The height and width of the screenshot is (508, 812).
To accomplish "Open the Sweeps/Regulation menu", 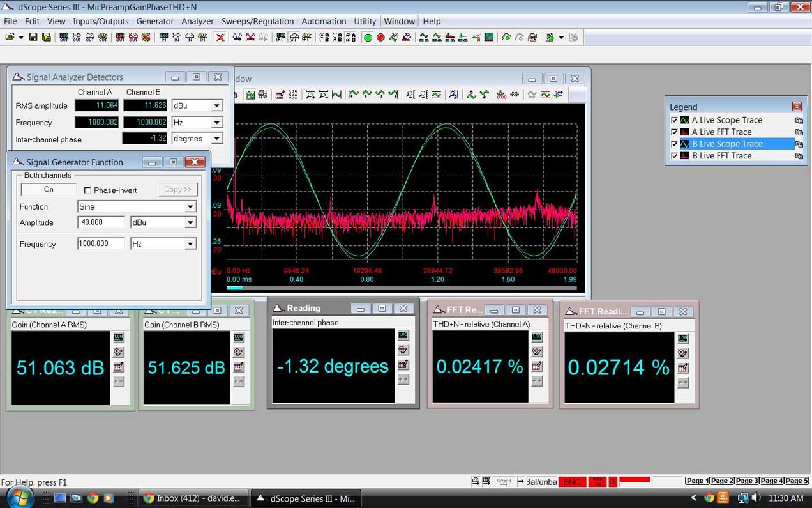I will 257,21.
